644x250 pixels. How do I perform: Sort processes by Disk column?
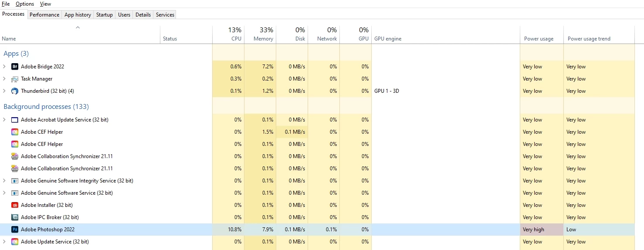(x=292, y=35)
